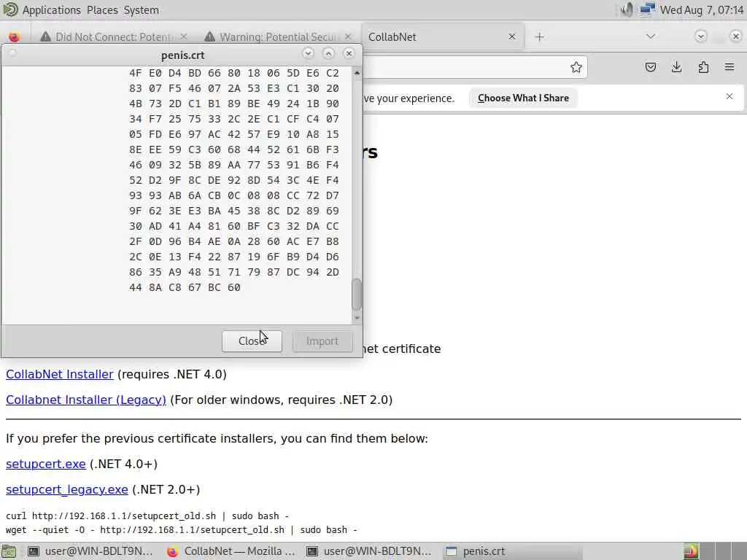This screenshot has width=747, height=560.
Task: Click the certificate dialog scrollbar thumb
Action: click(356, 295)
